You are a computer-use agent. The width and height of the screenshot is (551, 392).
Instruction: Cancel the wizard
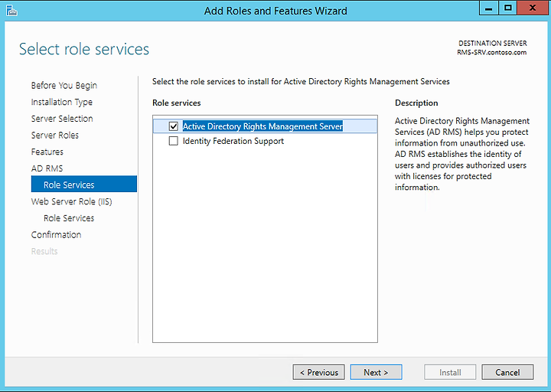coord(507,372)
